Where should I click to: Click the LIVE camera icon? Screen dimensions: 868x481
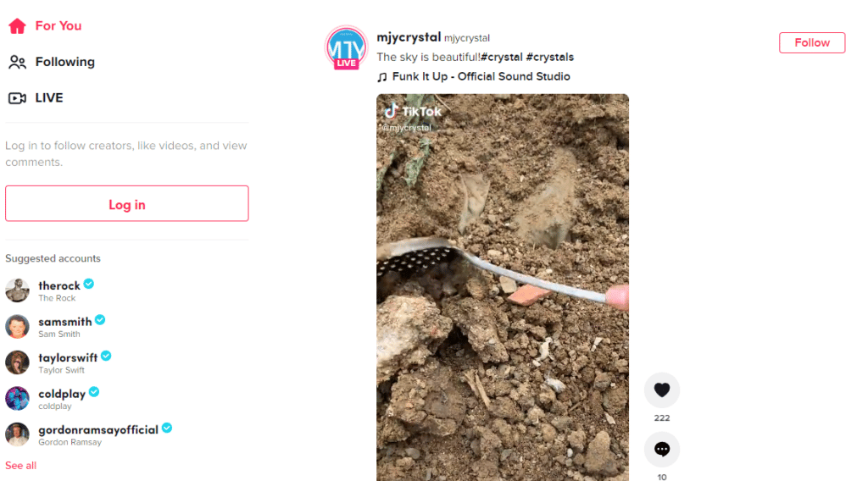click(x=17, y=98)
